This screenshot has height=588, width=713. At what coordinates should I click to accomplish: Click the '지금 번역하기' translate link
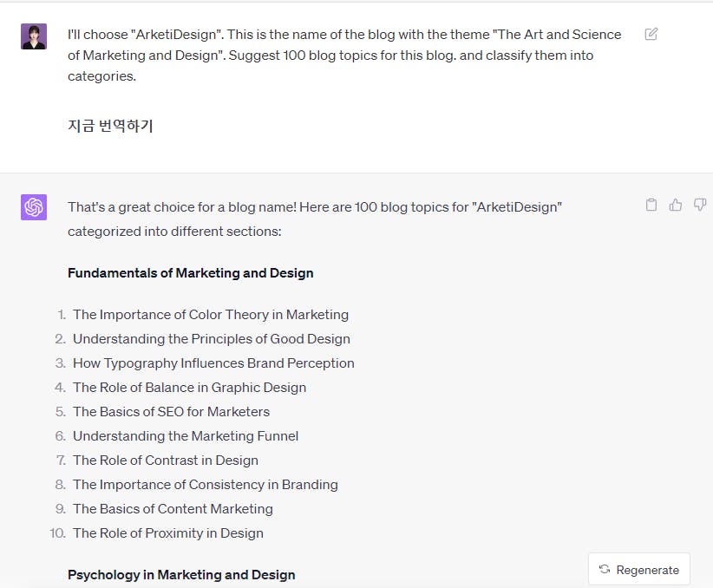point(110,126)
